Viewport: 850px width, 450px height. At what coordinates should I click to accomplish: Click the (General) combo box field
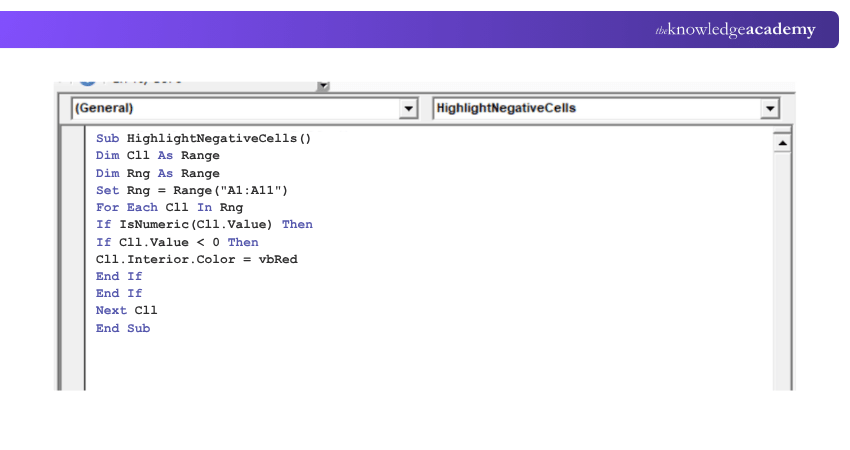tap(244, 108)
